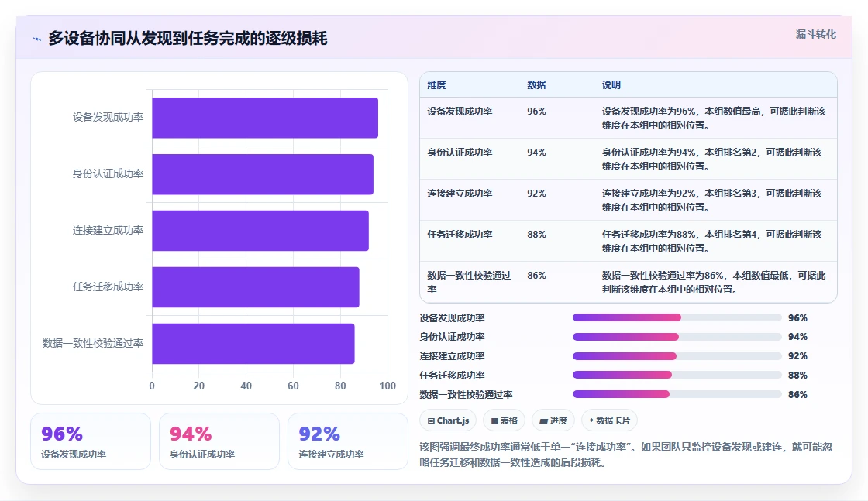Click the 连接建立成功率 bar in the chart
Viewport: 868px width, 501px height.
260,231
